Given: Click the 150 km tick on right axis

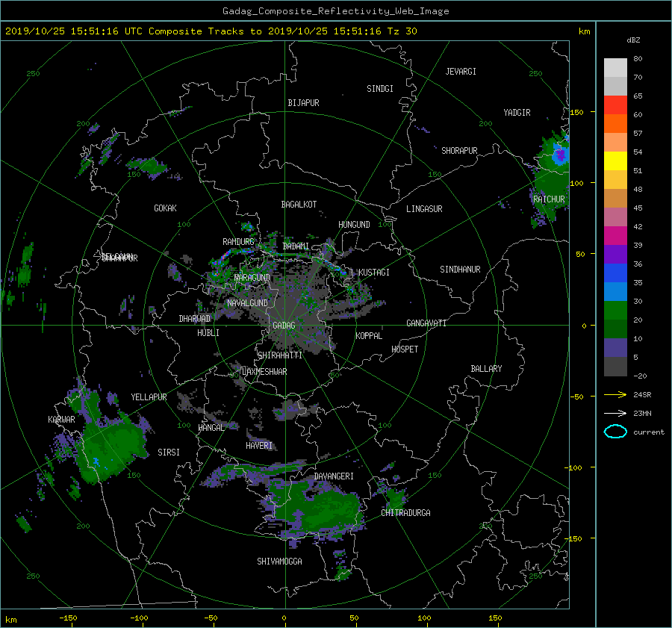Looking at the screenshot, I should pyautogui.click(x=577, y=112).
